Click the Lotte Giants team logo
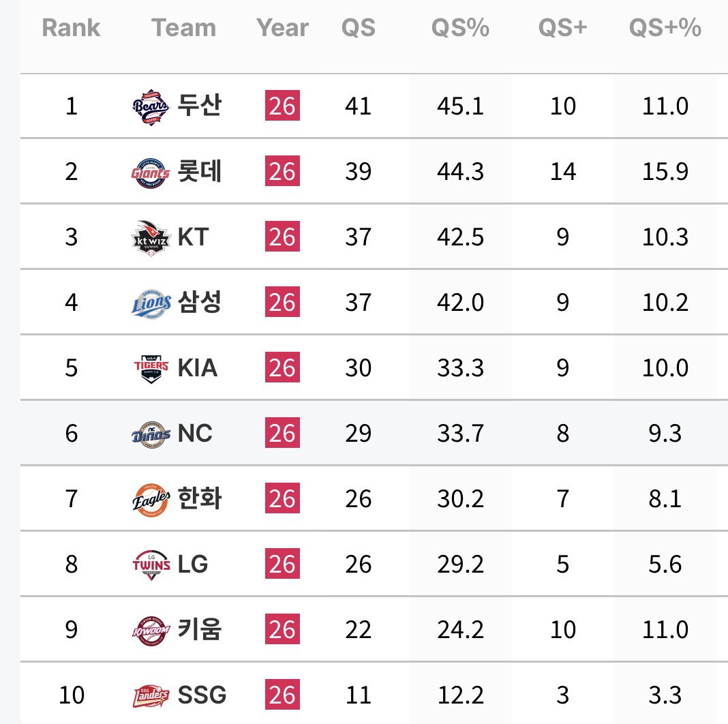The width and height of the screenshot is (728, 724). 151,172
